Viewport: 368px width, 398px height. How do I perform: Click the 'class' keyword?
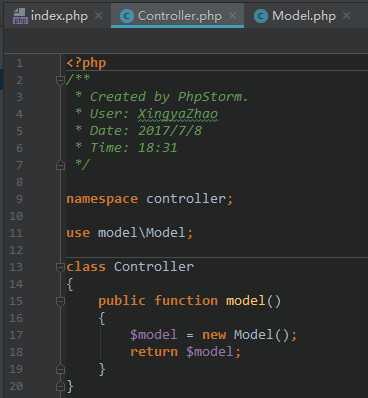point(86,267)
